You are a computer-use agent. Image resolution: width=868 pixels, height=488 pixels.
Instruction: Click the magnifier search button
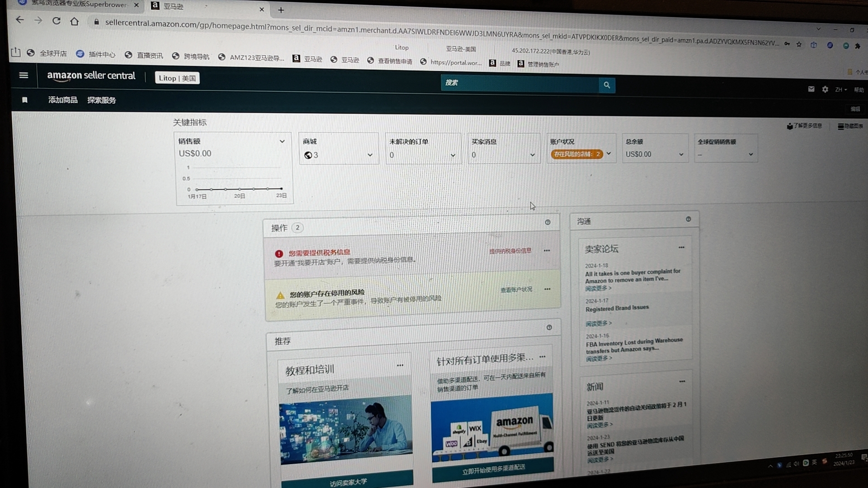[x=607, y=84]
